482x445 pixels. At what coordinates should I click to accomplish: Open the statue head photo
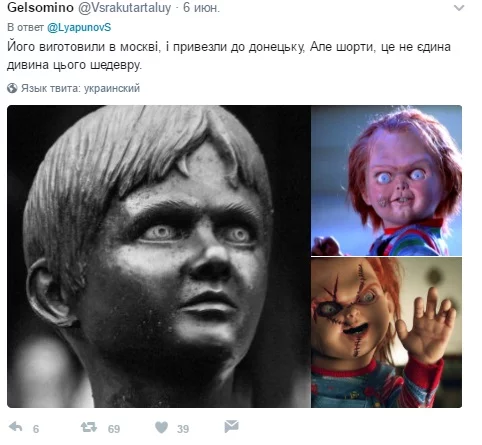(x=159, y=256)
